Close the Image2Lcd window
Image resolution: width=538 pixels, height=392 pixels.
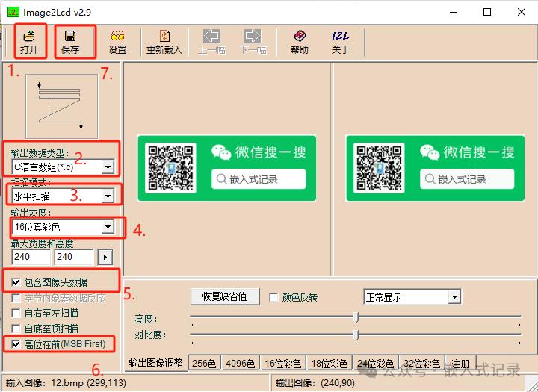tap(522, 13)
